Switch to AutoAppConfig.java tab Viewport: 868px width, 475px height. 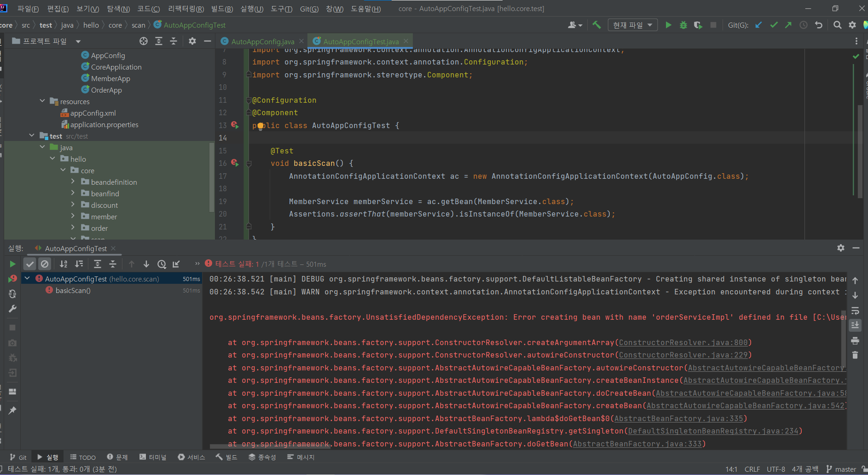(x=262, y=41)
